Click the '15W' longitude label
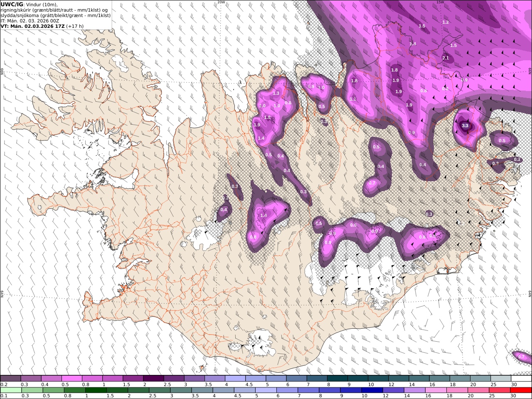 440,2
